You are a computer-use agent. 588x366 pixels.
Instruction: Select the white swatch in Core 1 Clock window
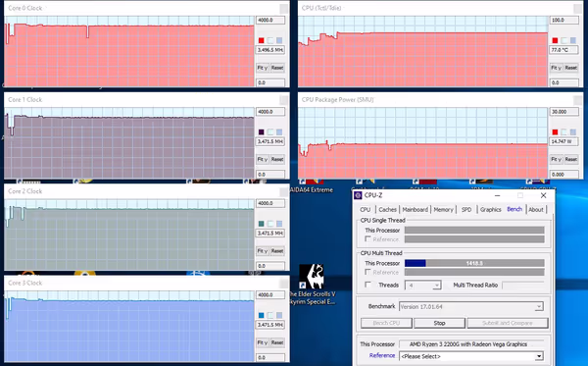(270, 131)
